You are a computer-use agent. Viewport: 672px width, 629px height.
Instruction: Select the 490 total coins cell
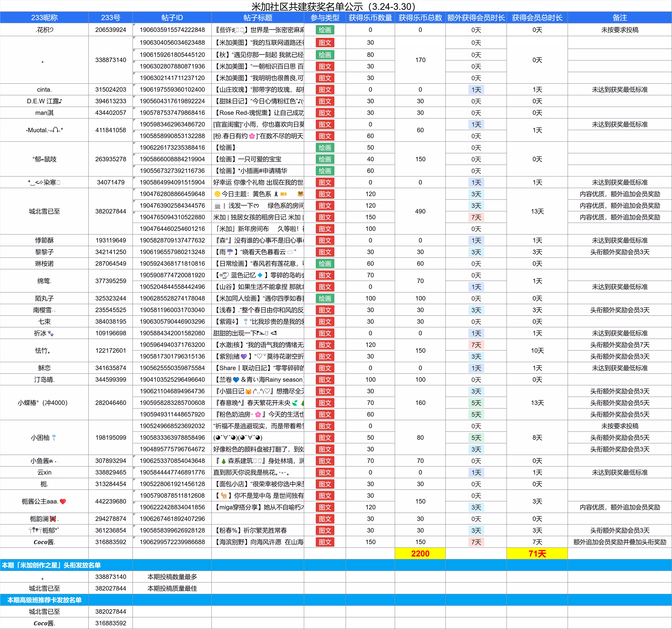pyautogui.click(x=420, y=211)
